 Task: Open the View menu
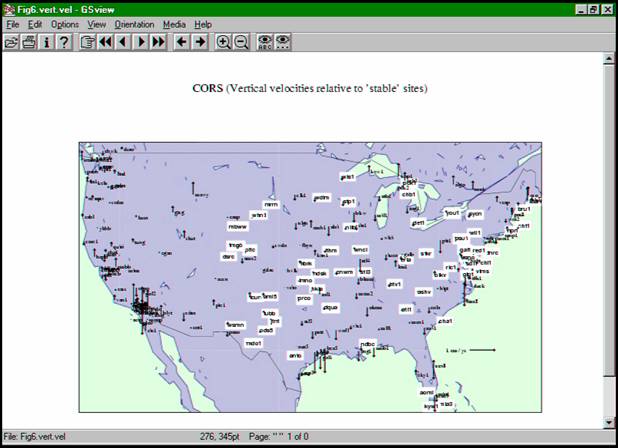pyautogui.click(x=97, y=24)
